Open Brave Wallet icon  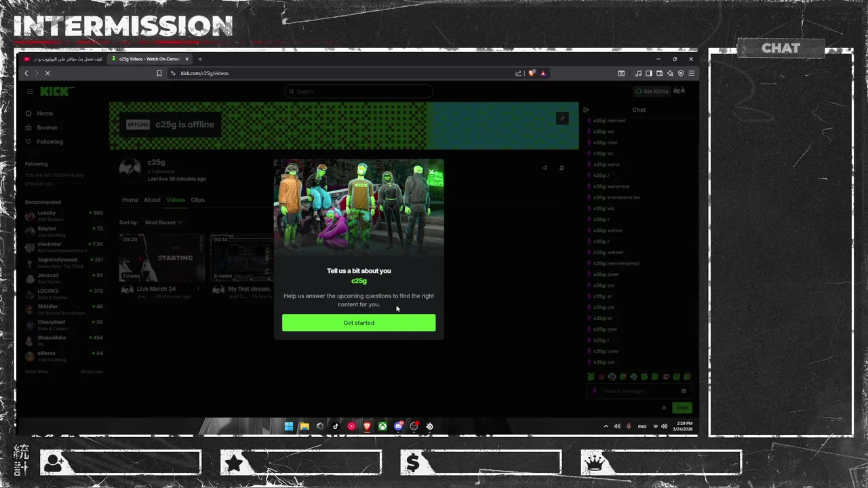[x=659, y=73]
